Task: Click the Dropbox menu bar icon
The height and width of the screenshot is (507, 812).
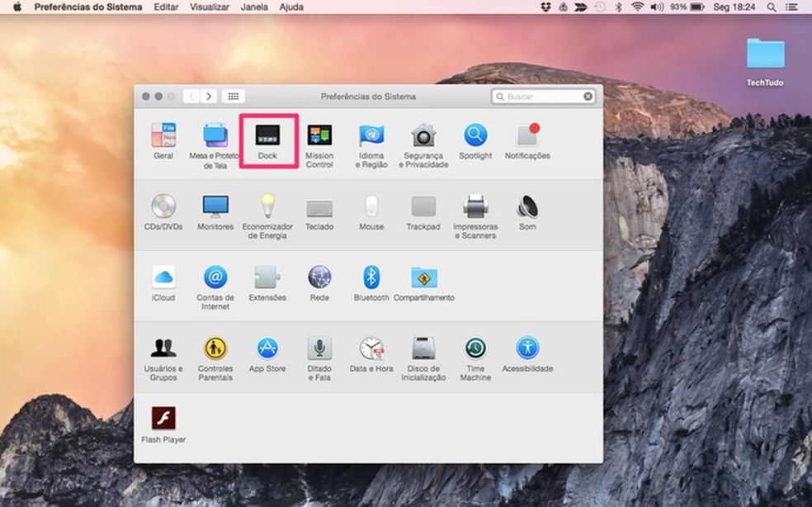Action: click(545, 7)
